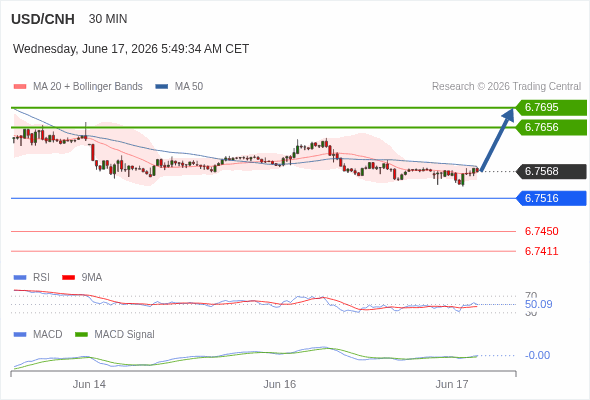
Task: Click the 30 MIN timeframe label
Action: [108, 19]
